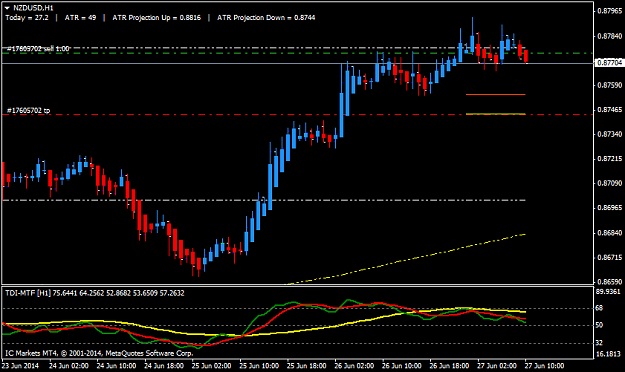Image resolution: width=625 pixels, height=372 pixels.
Task: Click the '26 Jun 18:00' time label
Action: pyautogui.click(x=449, y=366)
